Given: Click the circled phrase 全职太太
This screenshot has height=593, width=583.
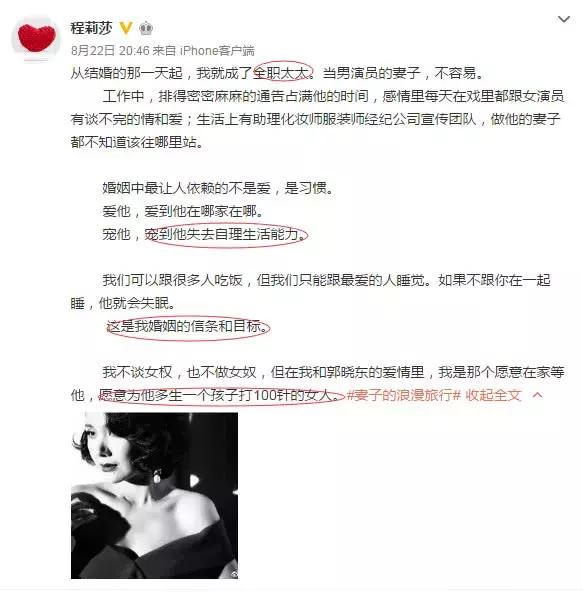Looking at the screenshot, I should pos(283,73).
